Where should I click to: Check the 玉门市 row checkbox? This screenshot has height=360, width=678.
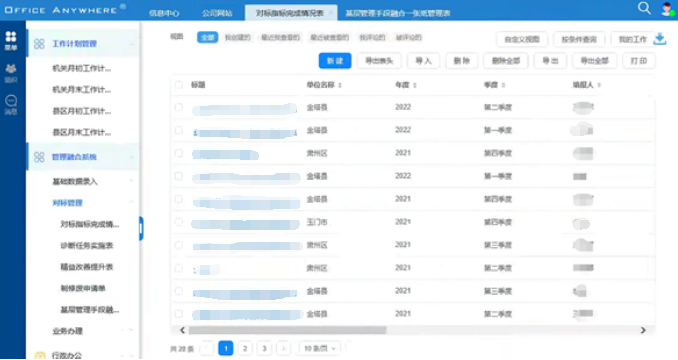pyautogui.click(x=179, y=222)
